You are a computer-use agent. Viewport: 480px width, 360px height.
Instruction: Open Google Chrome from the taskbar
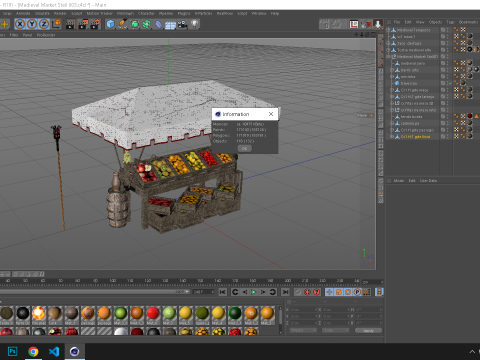(x=33, y=351)
